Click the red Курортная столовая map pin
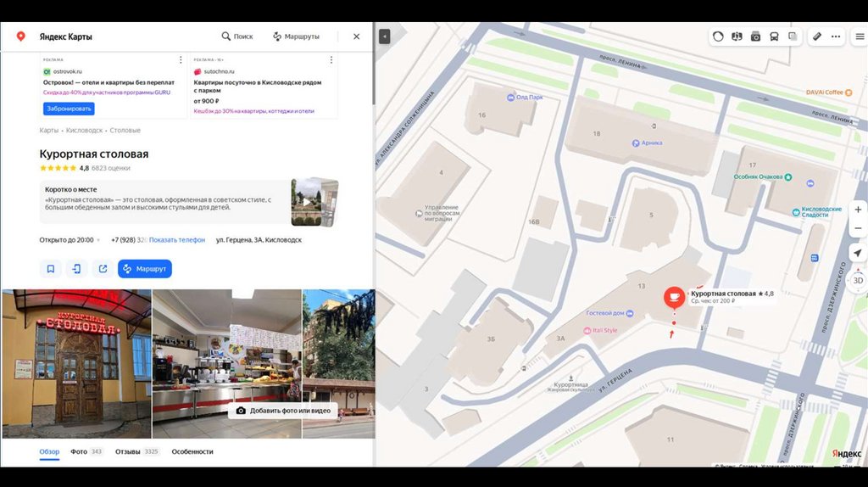Image resolution: width=868 pixels, height=487 pixels. pos(674,298)
